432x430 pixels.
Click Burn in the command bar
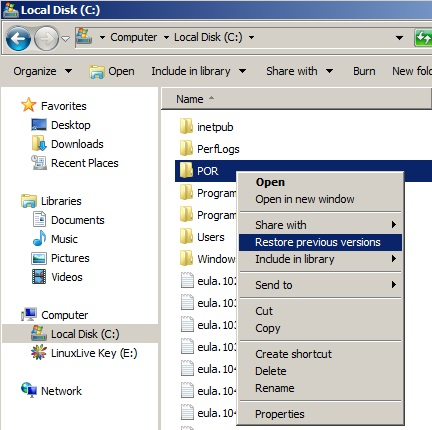(x=364, y=71)
